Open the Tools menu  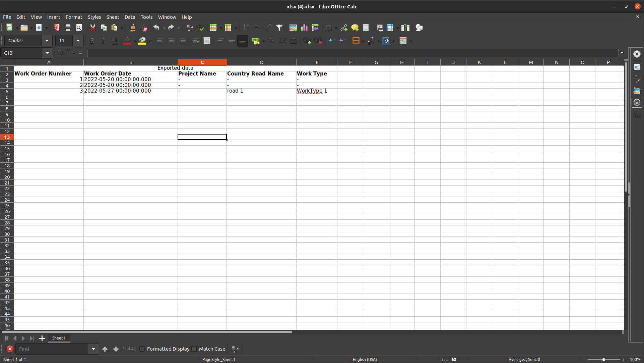[146, 17]
